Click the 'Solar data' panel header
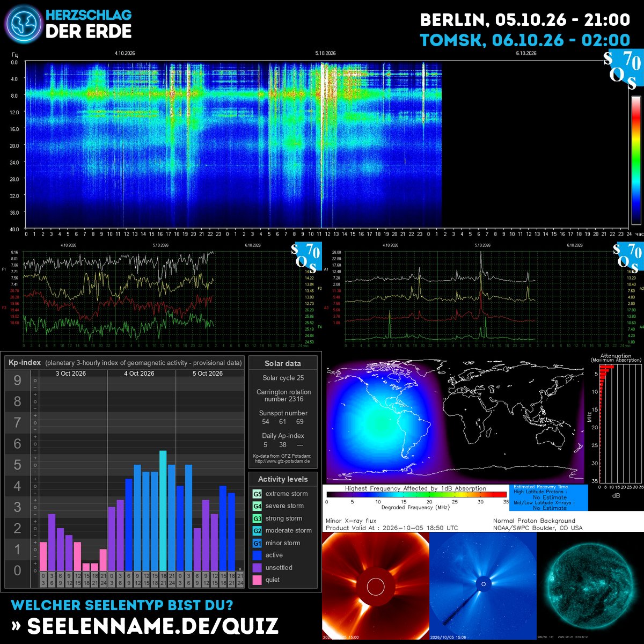Image resolution: width=644 pixels, height=644 pixels. coord(283,363)
